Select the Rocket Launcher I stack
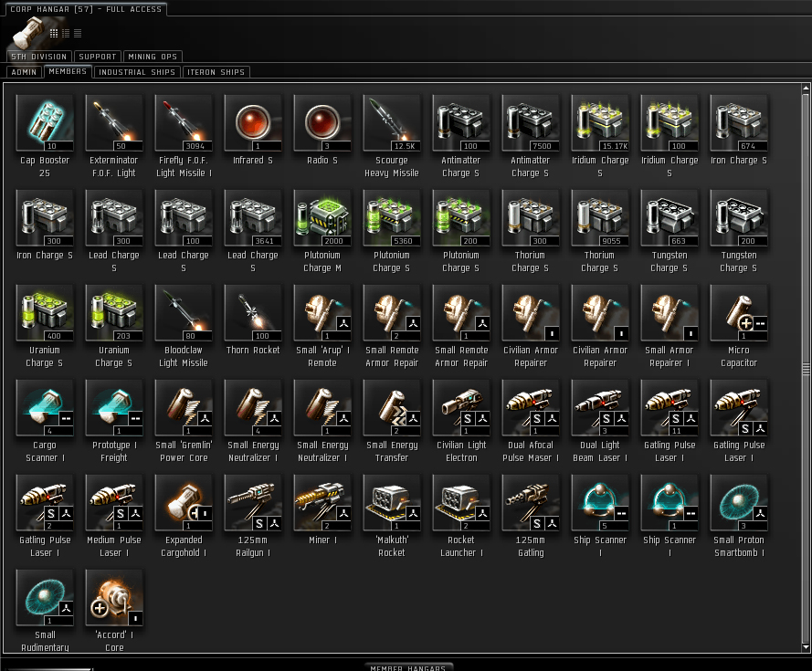This screenshot has width=812, height=671. (x=461, y=503)
